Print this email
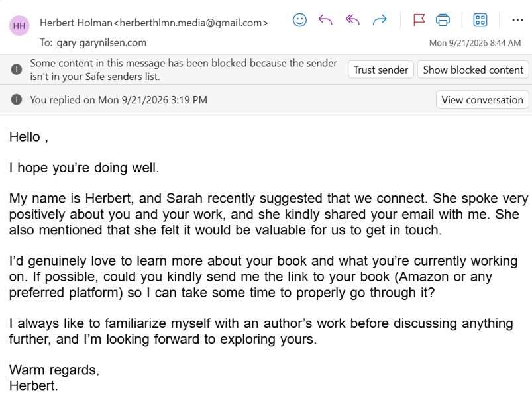 tap(443, 20)
